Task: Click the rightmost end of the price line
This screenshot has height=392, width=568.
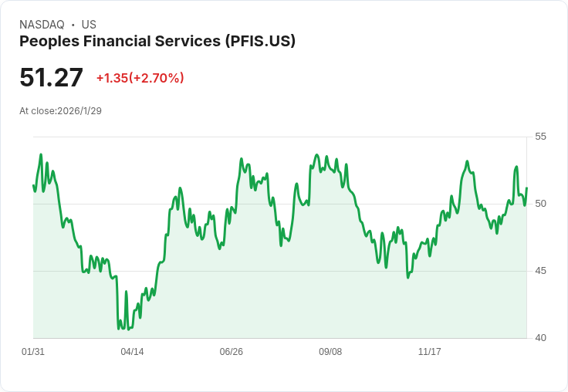Action: point(526,188)
